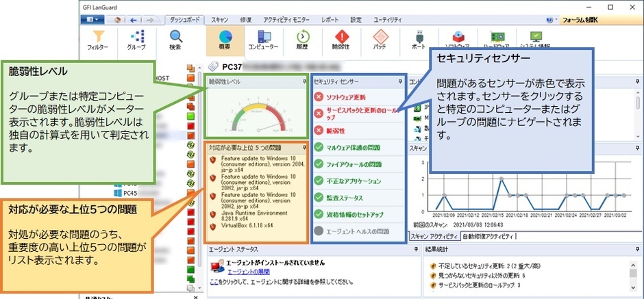Open the システム情報 view
644x299 pixels.
[x=535, y=40]
